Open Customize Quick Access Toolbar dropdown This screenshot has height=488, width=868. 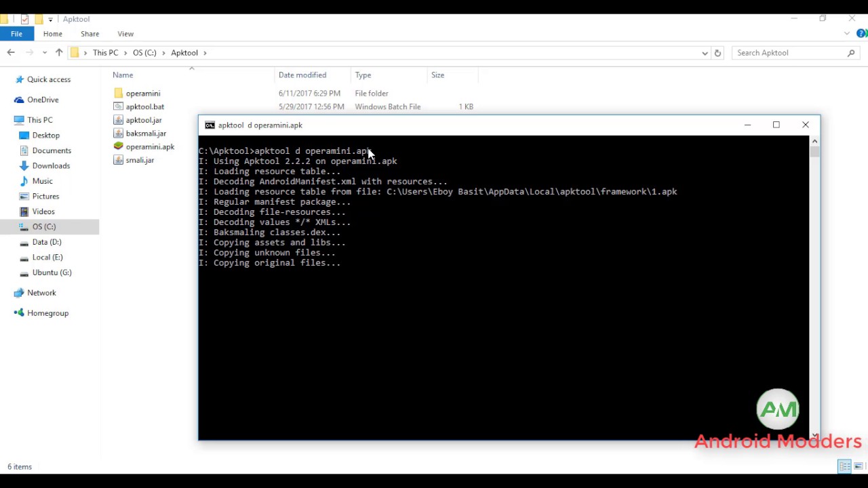(x=50, y=20)
